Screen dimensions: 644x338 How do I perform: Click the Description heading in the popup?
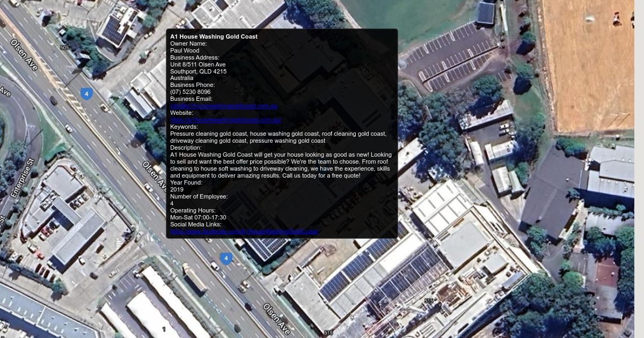186,148
